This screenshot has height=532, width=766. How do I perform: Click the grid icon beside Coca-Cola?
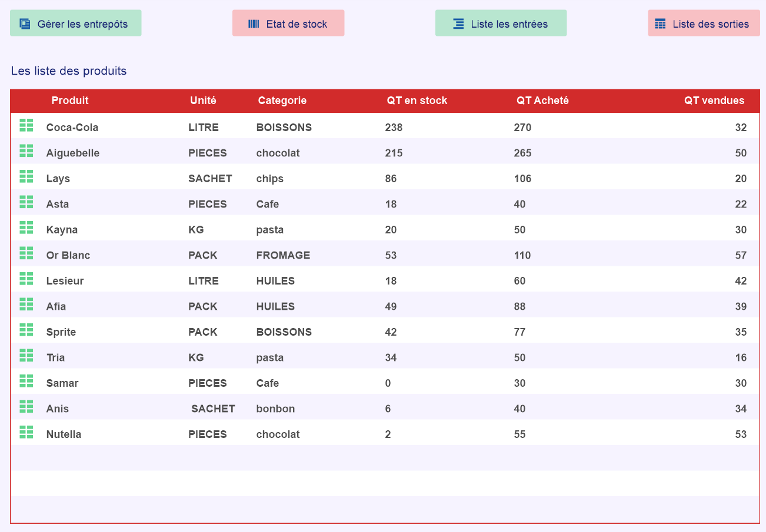point(26,125)
